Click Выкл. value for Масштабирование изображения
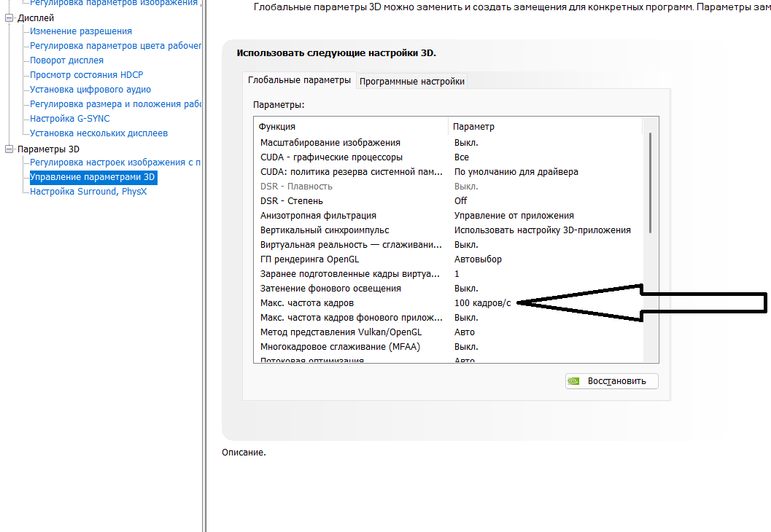The width and height of the screenshot is (771, 532). click(466, 142)
